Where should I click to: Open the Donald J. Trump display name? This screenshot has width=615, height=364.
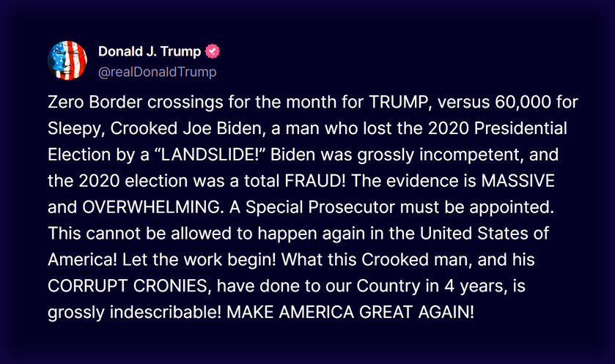click(150, 51)
